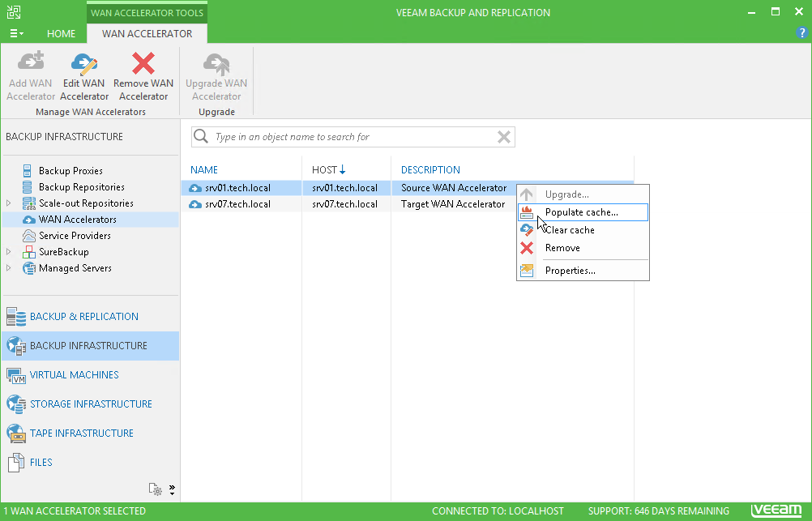Select the srv01.tech.local row name
812x521 pixels.
pos(237,188)
